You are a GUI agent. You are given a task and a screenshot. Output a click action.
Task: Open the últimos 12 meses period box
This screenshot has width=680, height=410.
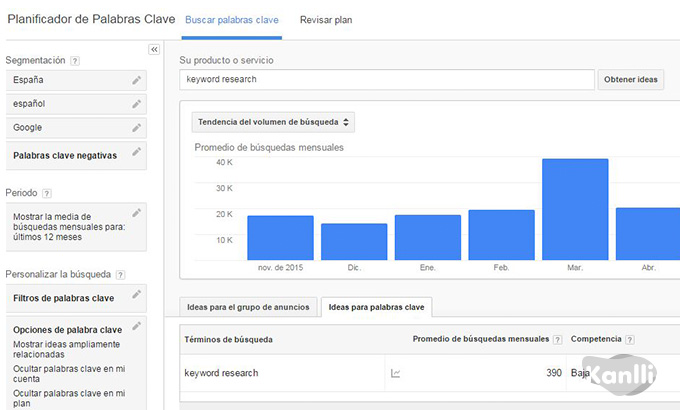76,227
